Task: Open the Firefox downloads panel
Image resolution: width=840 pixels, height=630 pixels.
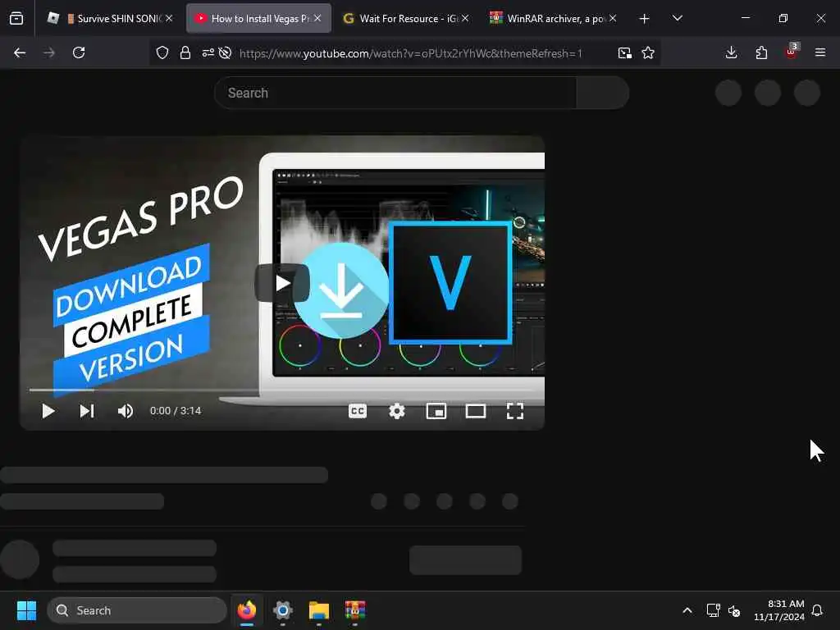Action: [731, 52]
